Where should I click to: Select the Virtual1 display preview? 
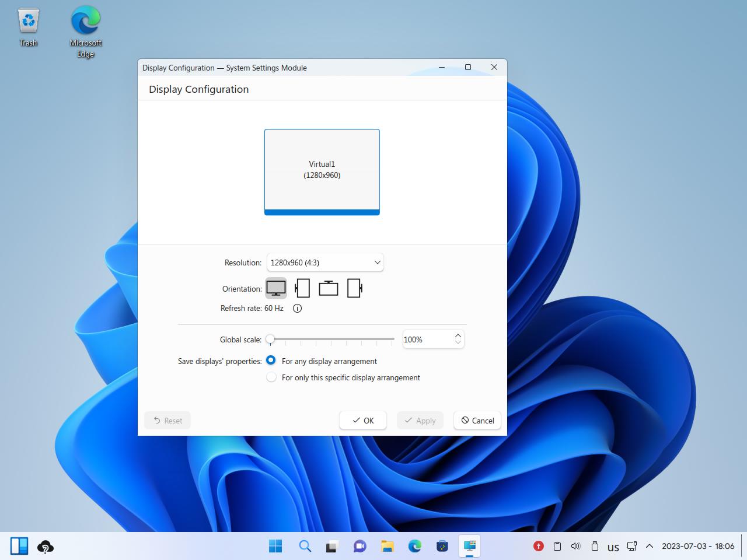pyautogui.click(x=322, y=172)
